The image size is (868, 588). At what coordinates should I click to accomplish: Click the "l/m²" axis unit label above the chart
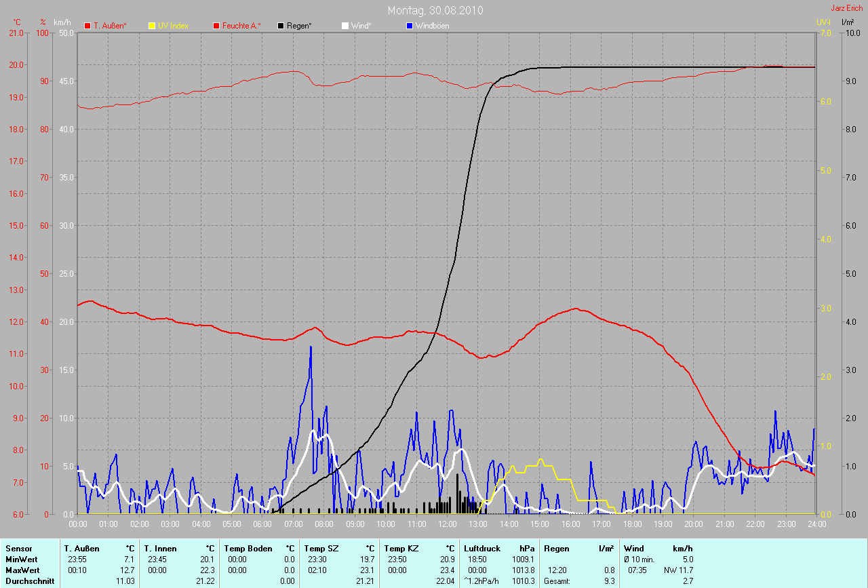coord(847,22)
